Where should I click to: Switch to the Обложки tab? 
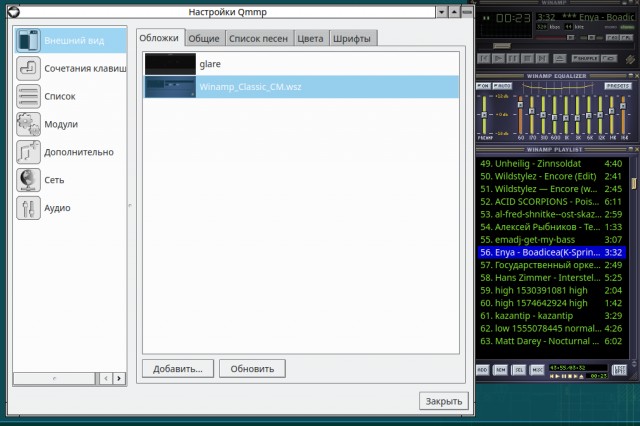coord(159,38)
